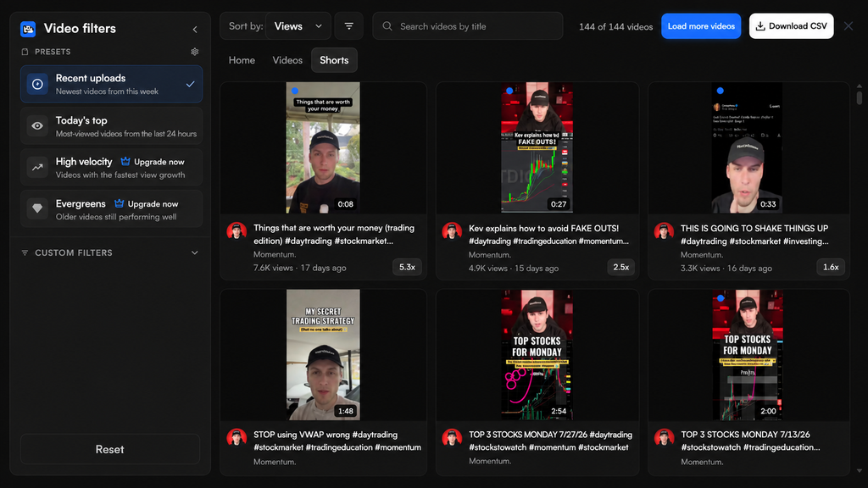Image resolution: width=868 pixels, height=488 pixels.
Task: Click the 5.3x multiplier badge
Action: point(407,267)
